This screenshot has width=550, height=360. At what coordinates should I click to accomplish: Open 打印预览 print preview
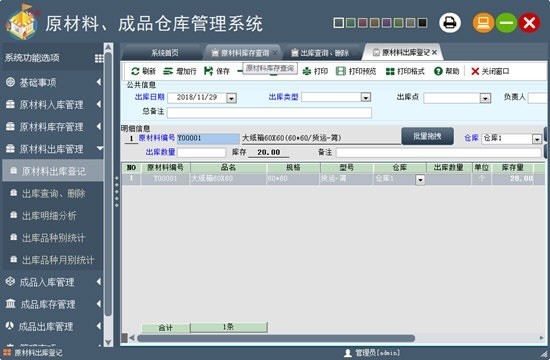[x=356, y=71]
